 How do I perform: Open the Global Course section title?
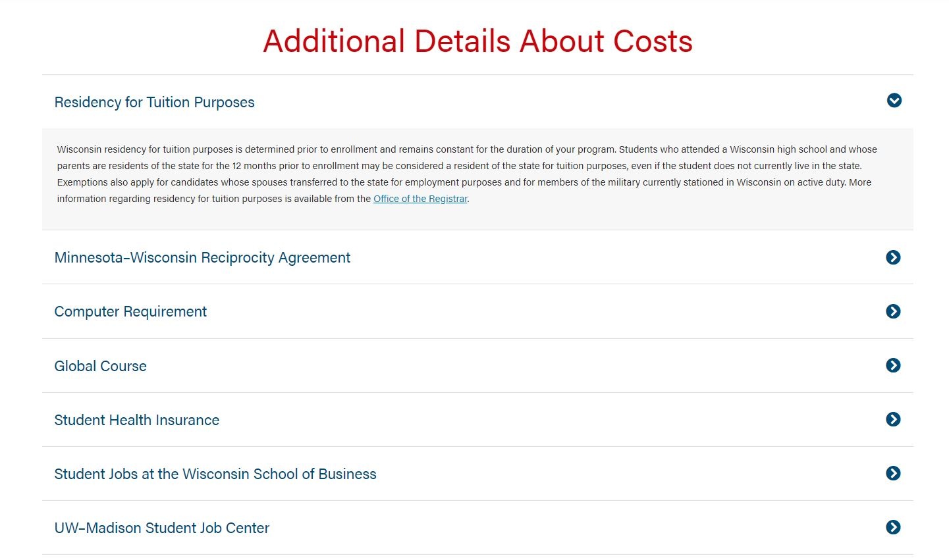click(100, 366)
